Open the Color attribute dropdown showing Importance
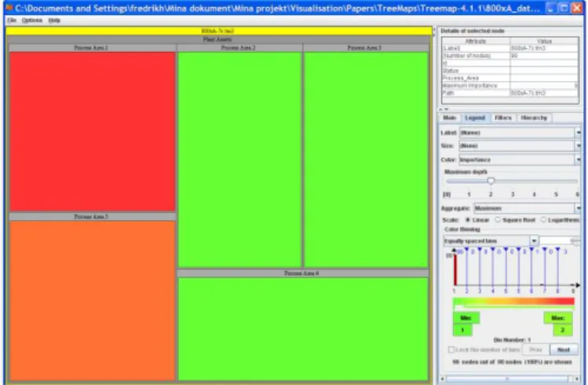The image size is (588, 385). tap(520, 159)
